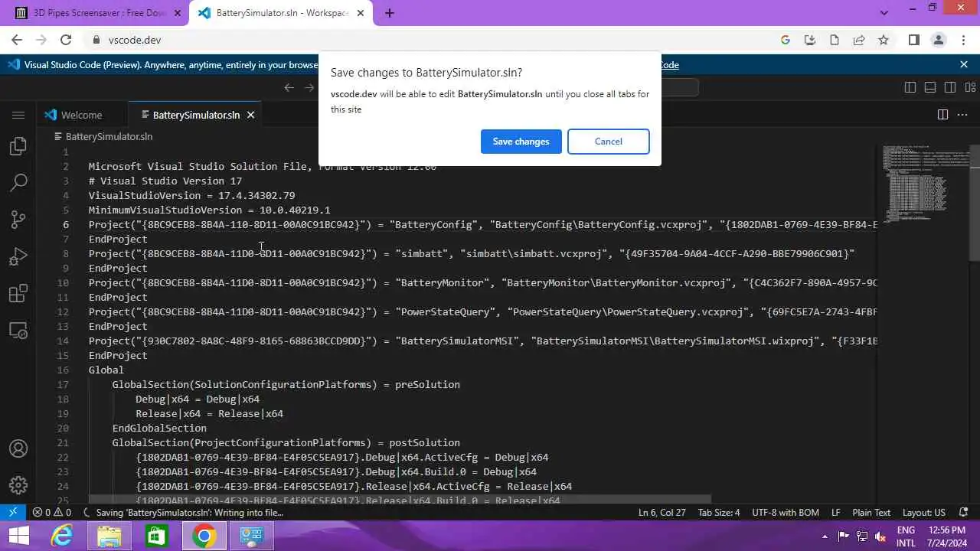Open the Run and Debug view
Image resolution: width=980 pixels, height=551 pixels.
18,256
